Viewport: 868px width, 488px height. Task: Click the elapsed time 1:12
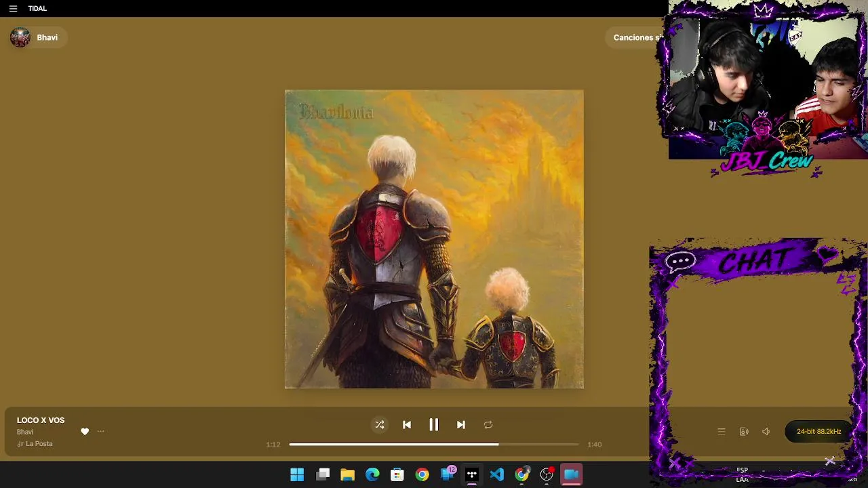[273, 445]
